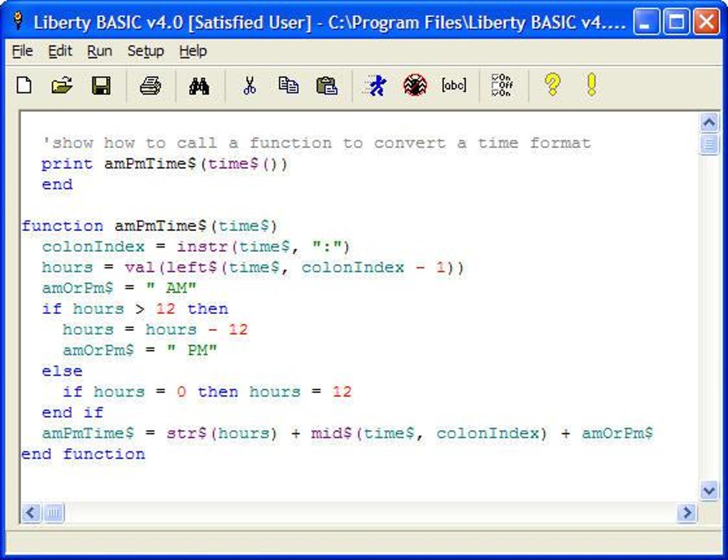The image size is (728, 560).
Task: Click the [abc] toolbar icon
Action: point(454,86)
